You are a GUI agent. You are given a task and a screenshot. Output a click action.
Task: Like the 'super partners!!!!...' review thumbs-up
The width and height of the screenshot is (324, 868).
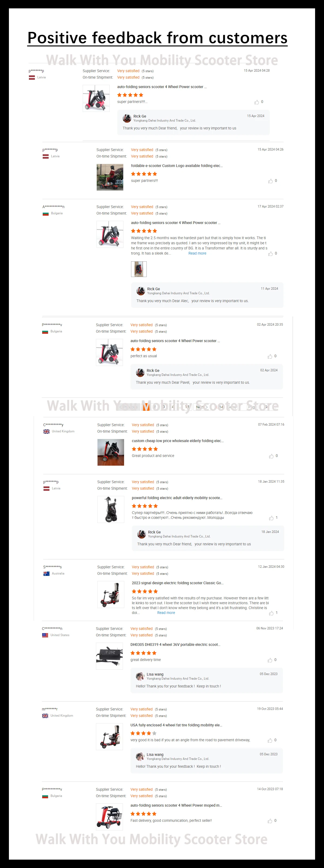(257, 102)
